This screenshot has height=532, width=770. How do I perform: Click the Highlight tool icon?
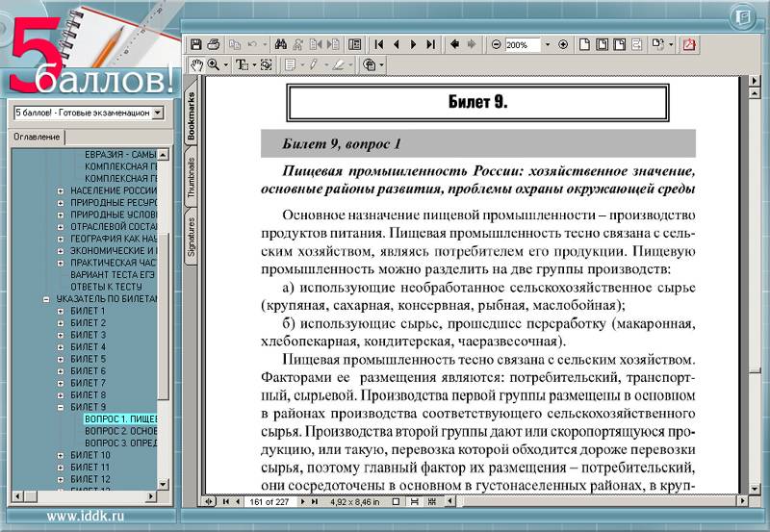(x=338, y=64)
